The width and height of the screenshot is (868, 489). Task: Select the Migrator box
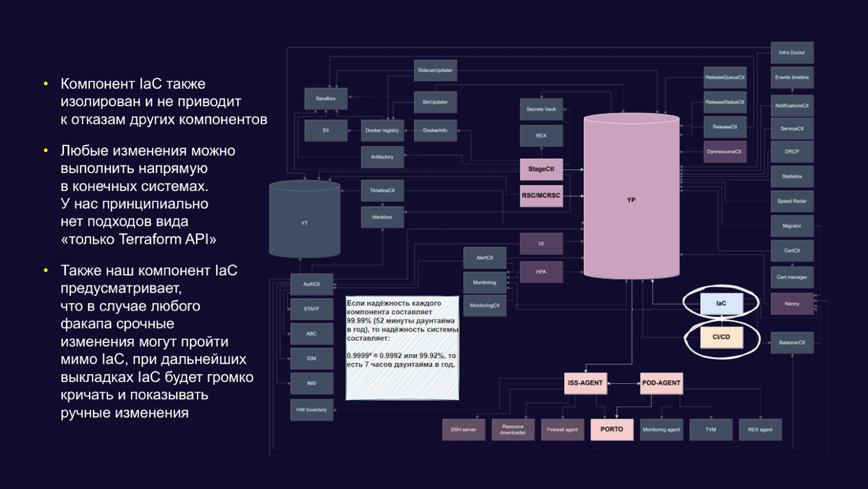click(x=792, y=226)
